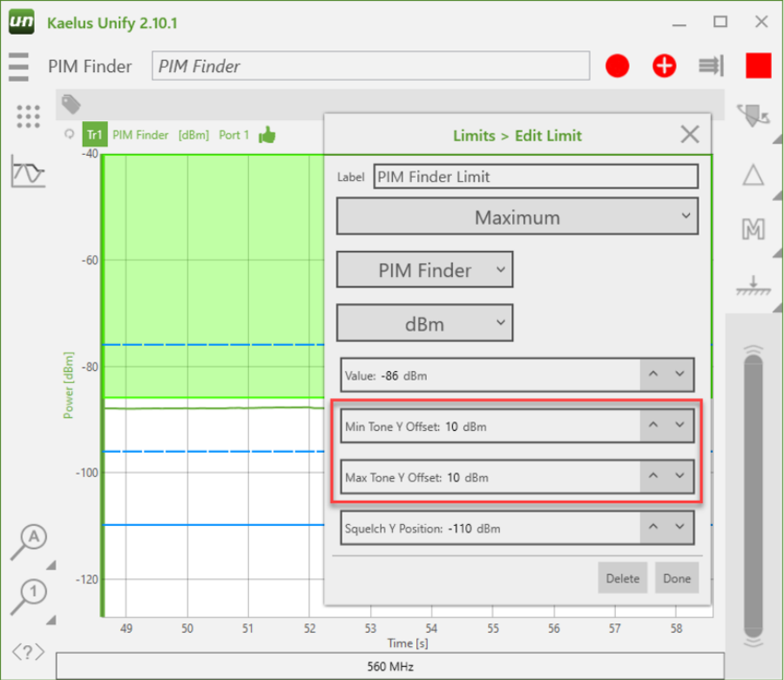Open the trace waveform chart icon

click(x=28, y=172)
